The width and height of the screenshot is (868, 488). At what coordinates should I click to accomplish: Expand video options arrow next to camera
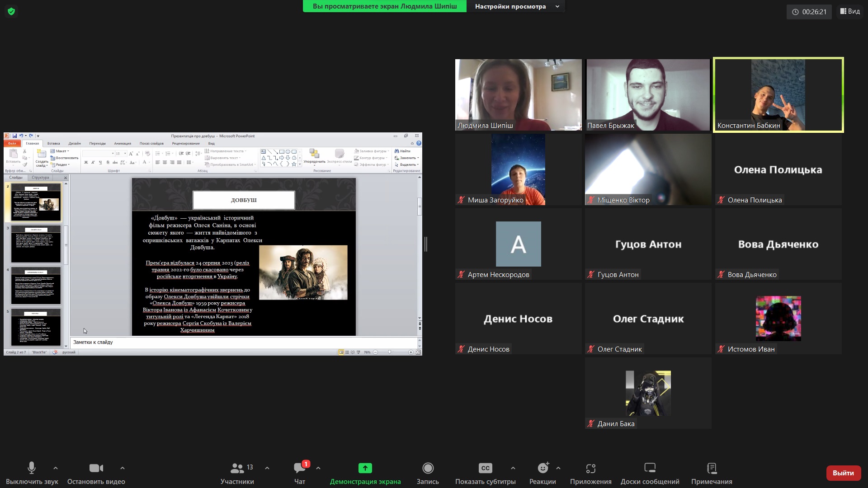tap(123, 468)
